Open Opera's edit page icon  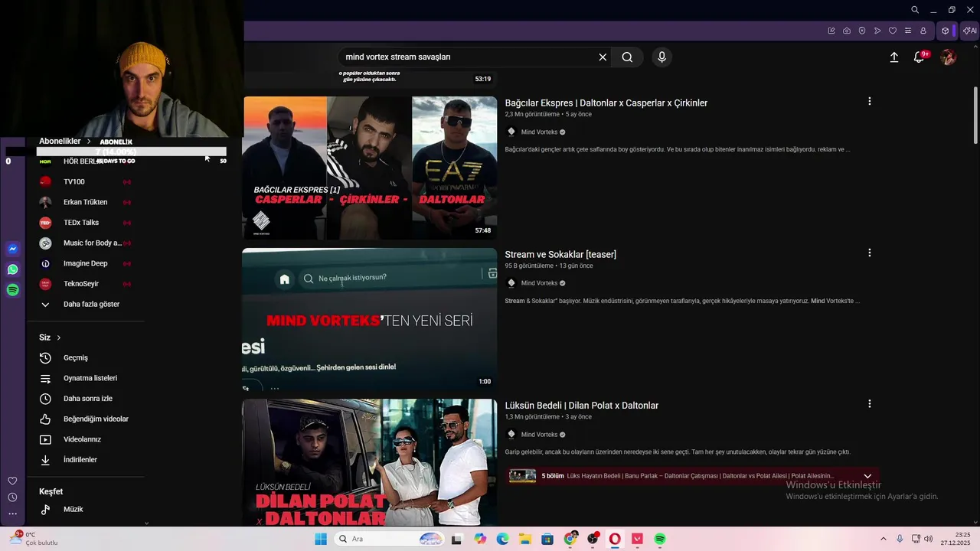tap(831, 31)
